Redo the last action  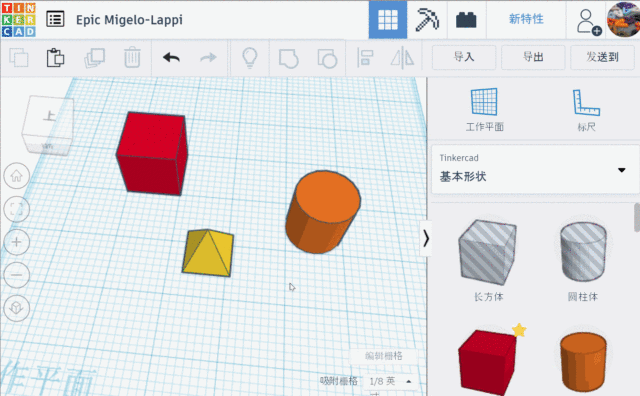tap(208, 58)
